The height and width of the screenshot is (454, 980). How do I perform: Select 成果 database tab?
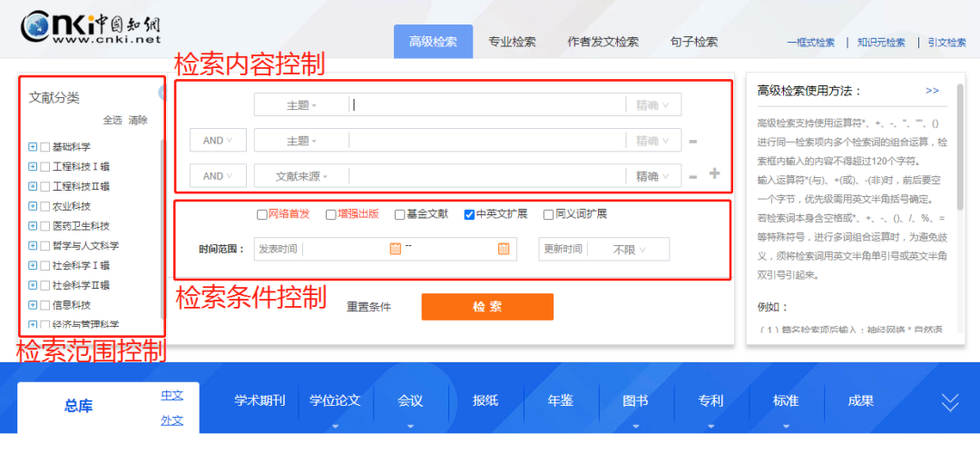[860, 400]
